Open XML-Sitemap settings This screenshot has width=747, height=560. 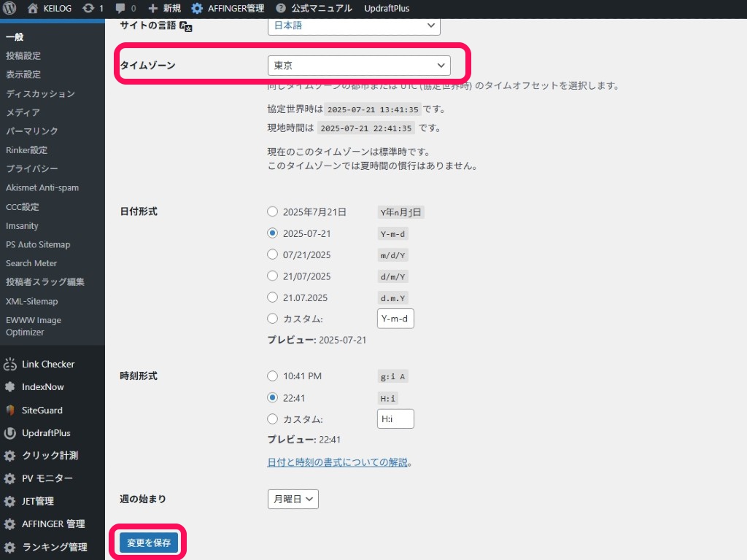click(32, 301)
